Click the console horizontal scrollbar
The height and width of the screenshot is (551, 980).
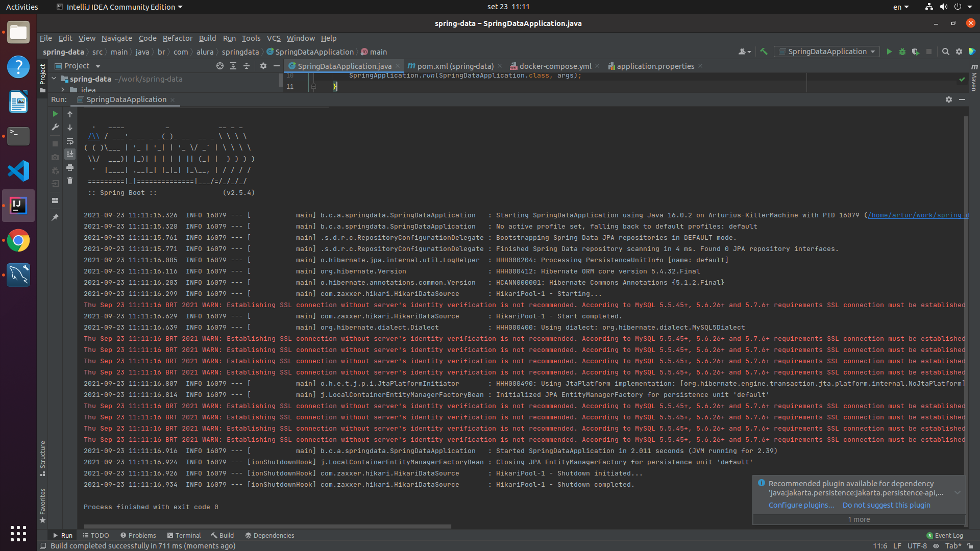267,526
